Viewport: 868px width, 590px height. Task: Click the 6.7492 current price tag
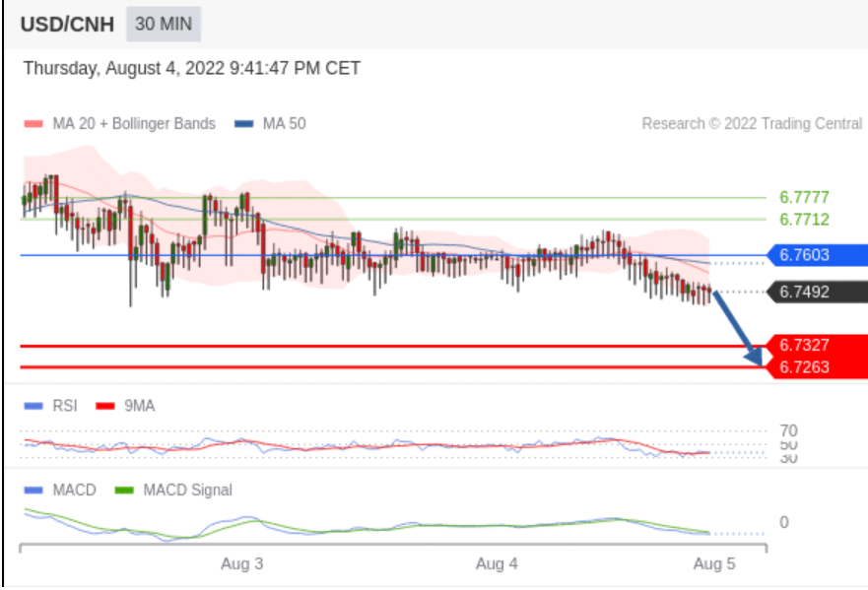click(x=817, y=292)
